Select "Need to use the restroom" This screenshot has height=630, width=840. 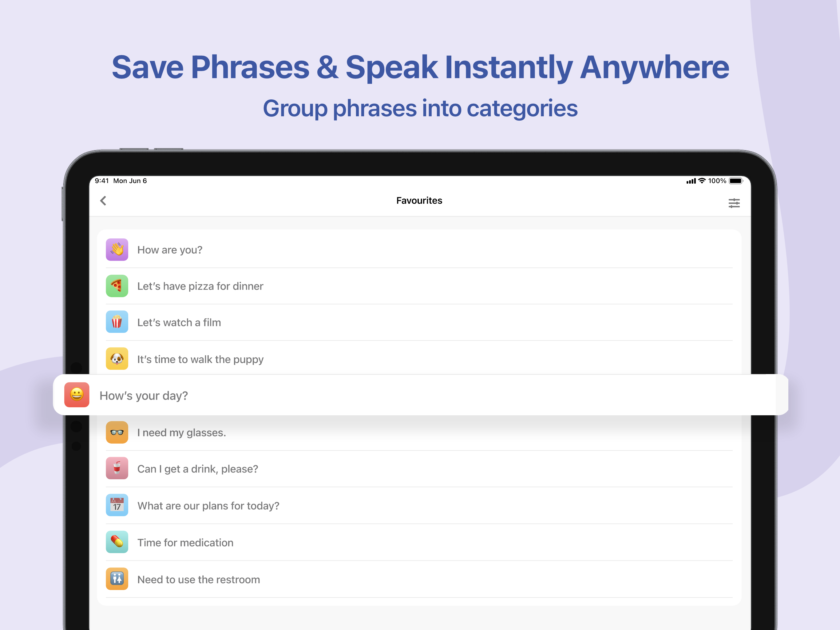click(x=419, y=580)
